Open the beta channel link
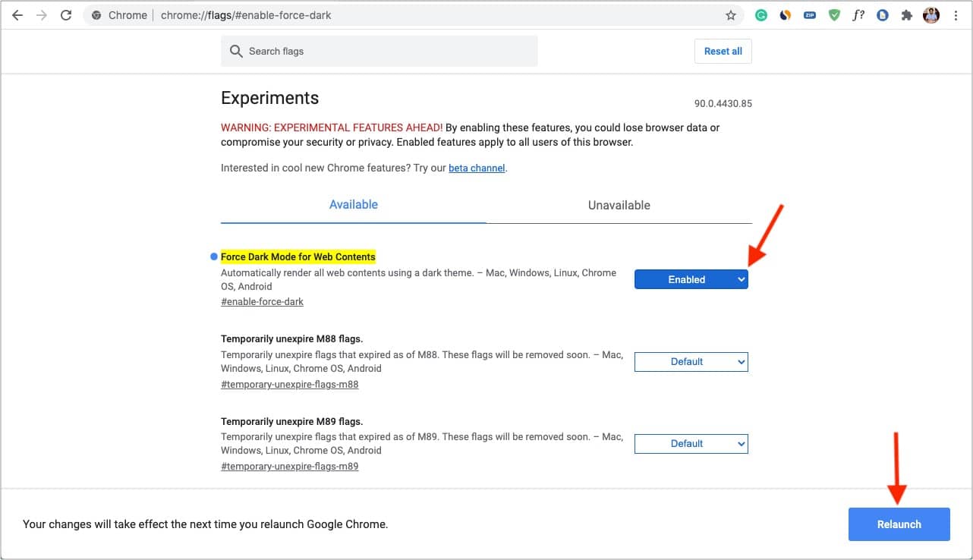This screenshot has height=560, width=973. 477,168
